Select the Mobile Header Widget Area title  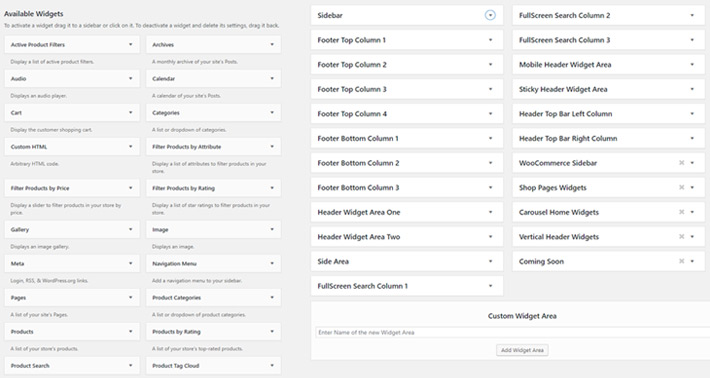click(565, 65)
